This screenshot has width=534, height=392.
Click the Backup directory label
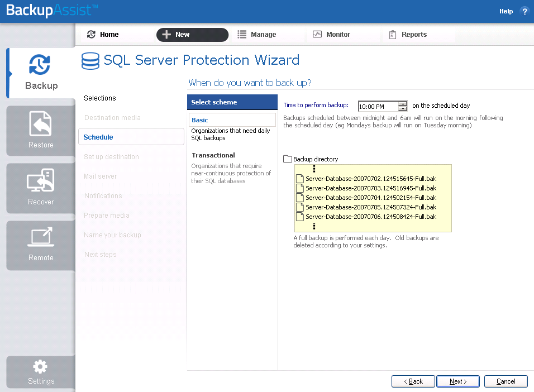[316, 159]
